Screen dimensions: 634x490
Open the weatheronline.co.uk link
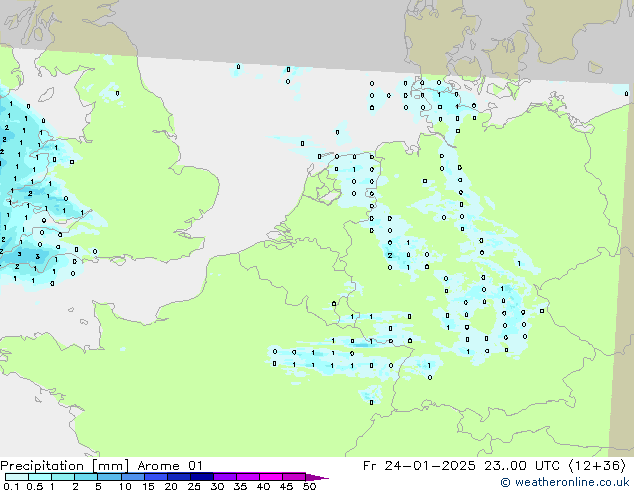click(x=565, y=482)
